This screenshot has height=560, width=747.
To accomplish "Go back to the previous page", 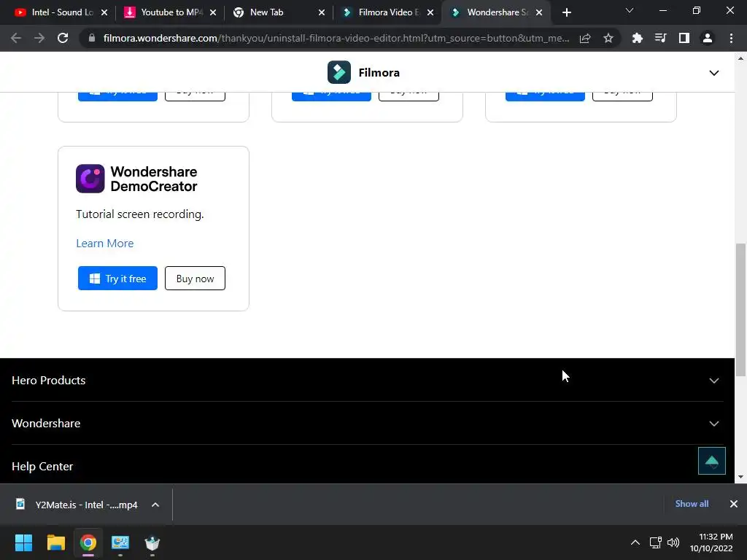I will [x=16, y=38].
